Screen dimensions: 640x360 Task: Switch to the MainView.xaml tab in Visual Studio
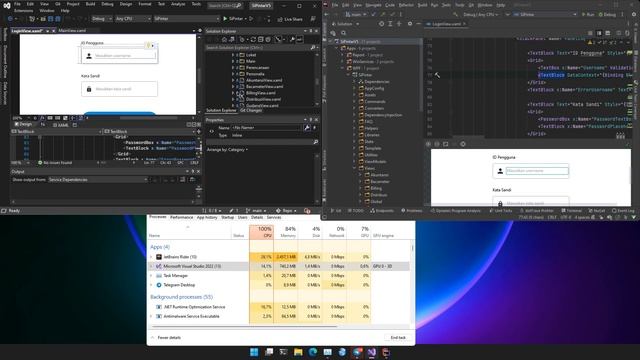tap(72, 31)
